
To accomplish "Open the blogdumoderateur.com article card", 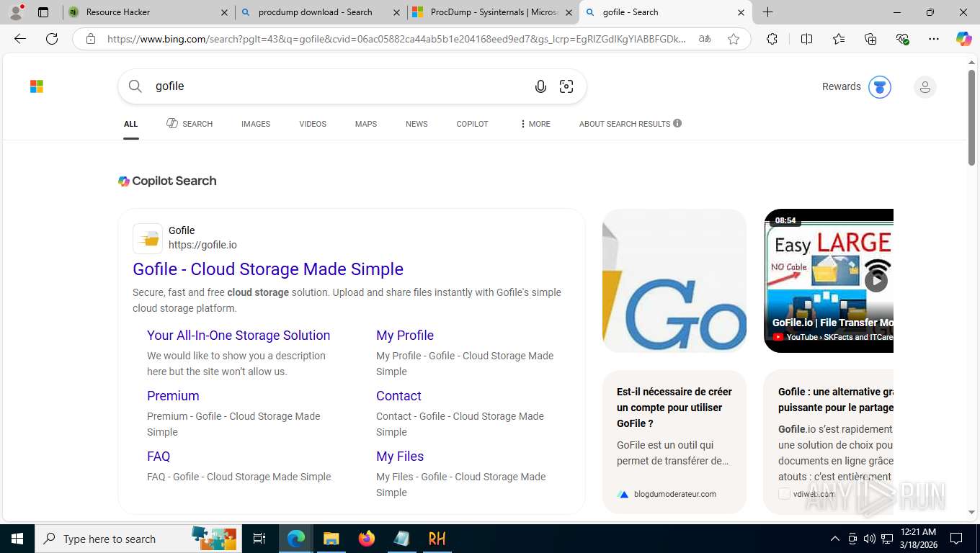I will pyautogui.click(x=674, y=442).
